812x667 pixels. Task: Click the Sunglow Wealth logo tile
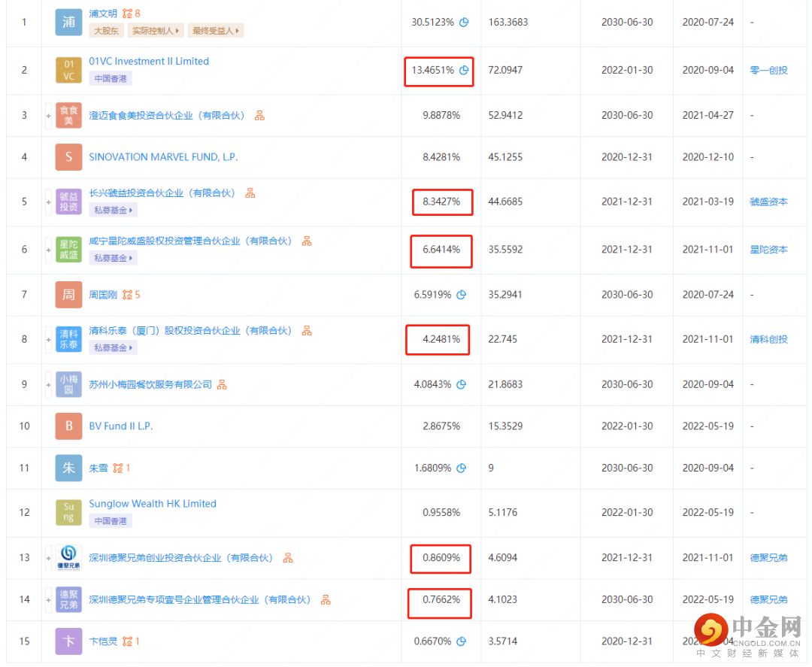pyautogui.click(x=68, y=512)
